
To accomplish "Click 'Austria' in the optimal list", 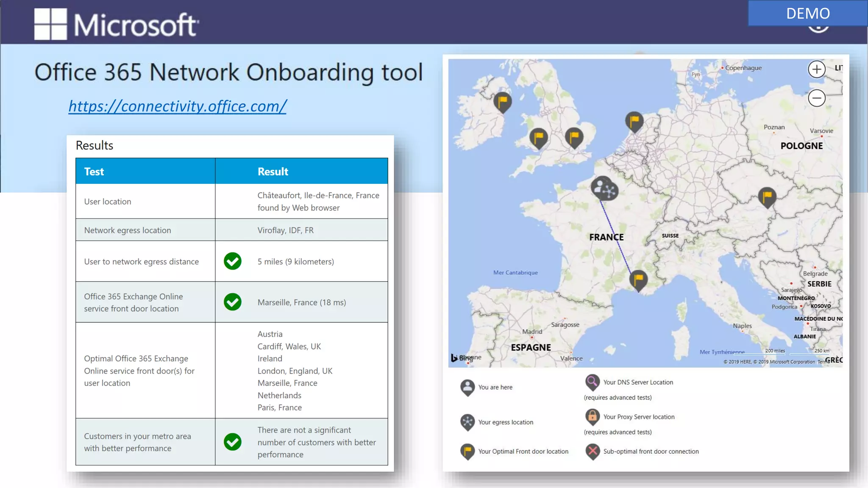I will tap(270, 334).
